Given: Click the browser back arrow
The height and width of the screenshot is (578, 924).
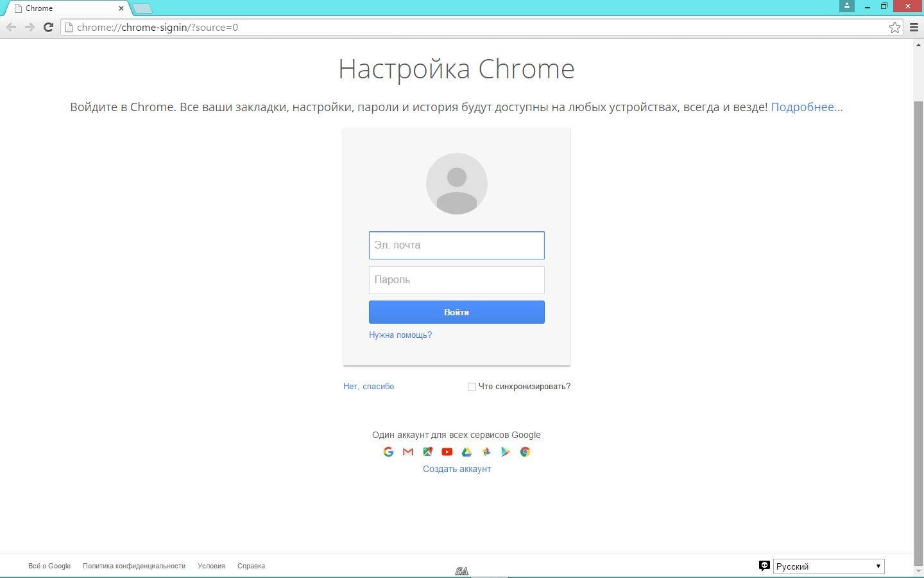Looking at the screenshot, I should coord(11,27).
